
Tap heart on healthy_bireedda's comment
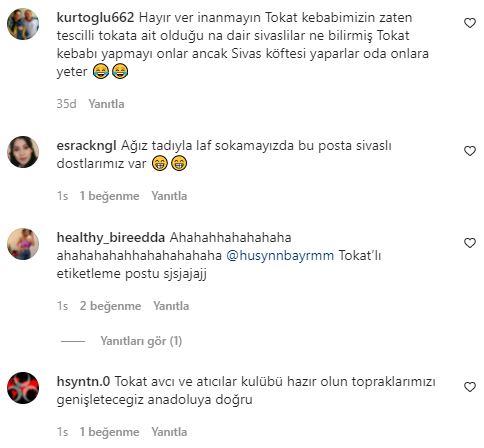coord(470,243)
